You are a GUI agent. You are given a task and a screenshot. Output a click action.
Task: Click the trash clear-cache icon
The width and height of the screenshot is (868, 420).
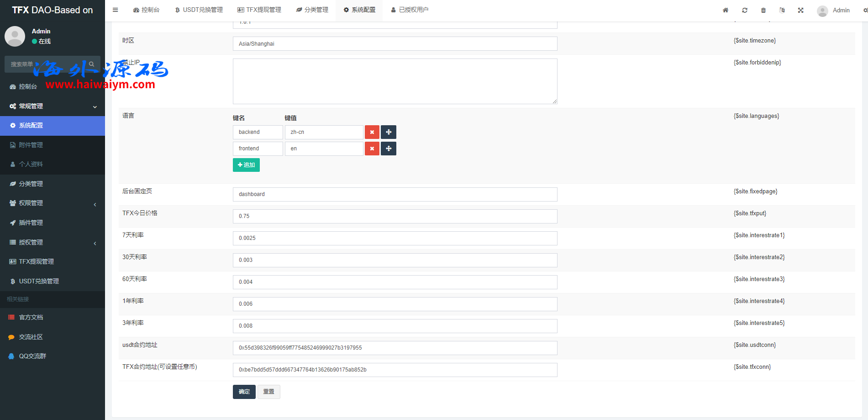tap(763, 10)
